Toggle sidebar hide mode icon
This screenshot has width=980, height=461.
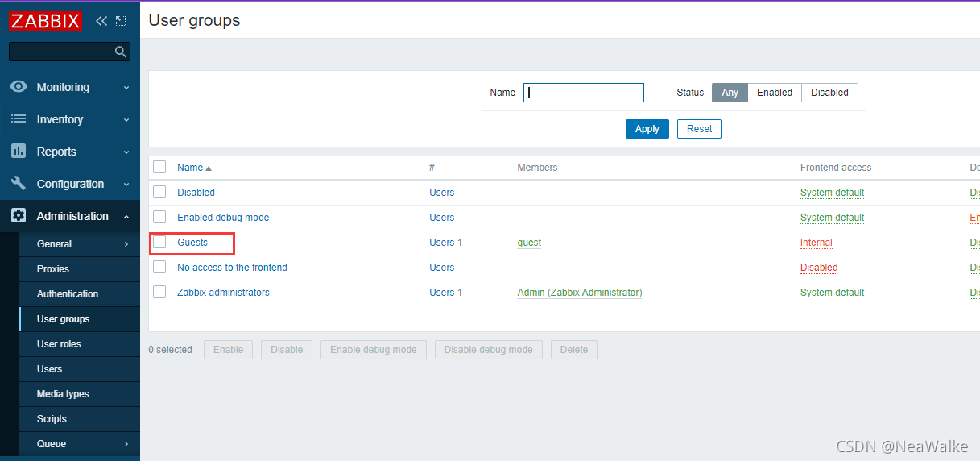pos(121,21)
